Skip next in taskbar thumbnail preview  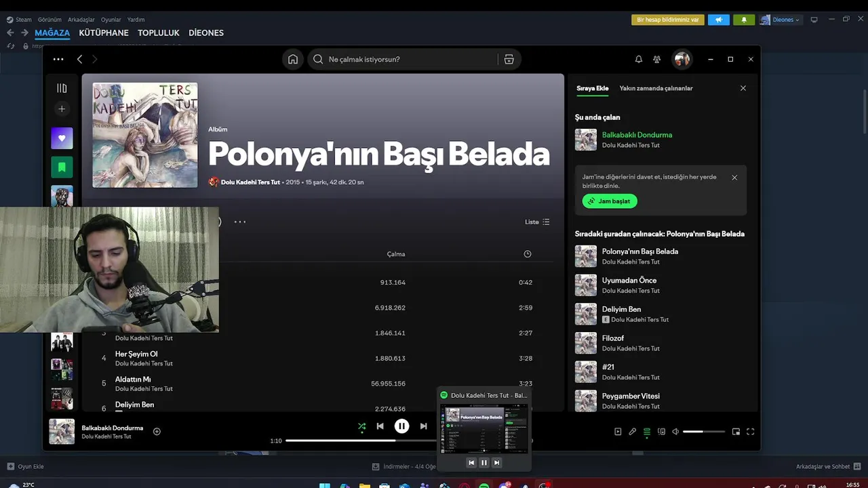(x=497, y=463)
